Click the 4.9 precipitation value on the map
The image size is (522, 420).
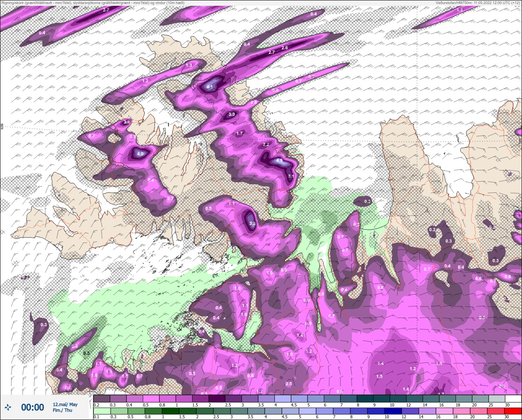[x=279, y=161]
